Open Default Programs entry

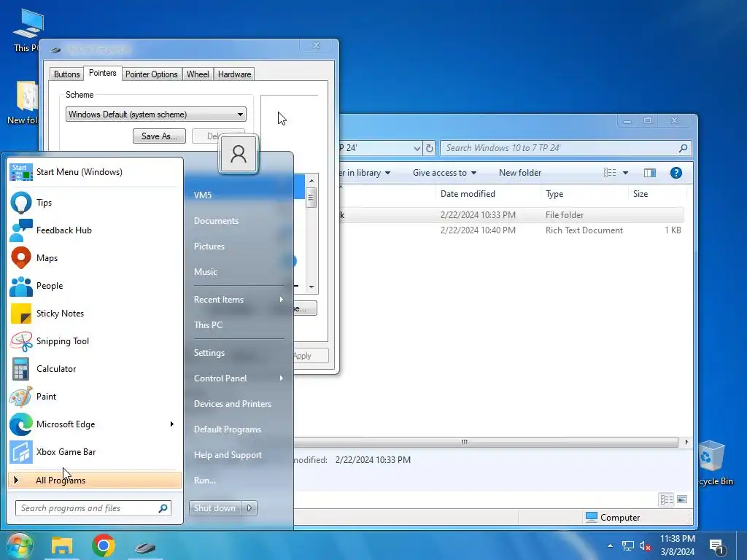pyautogui.click(x=228, y=429)
